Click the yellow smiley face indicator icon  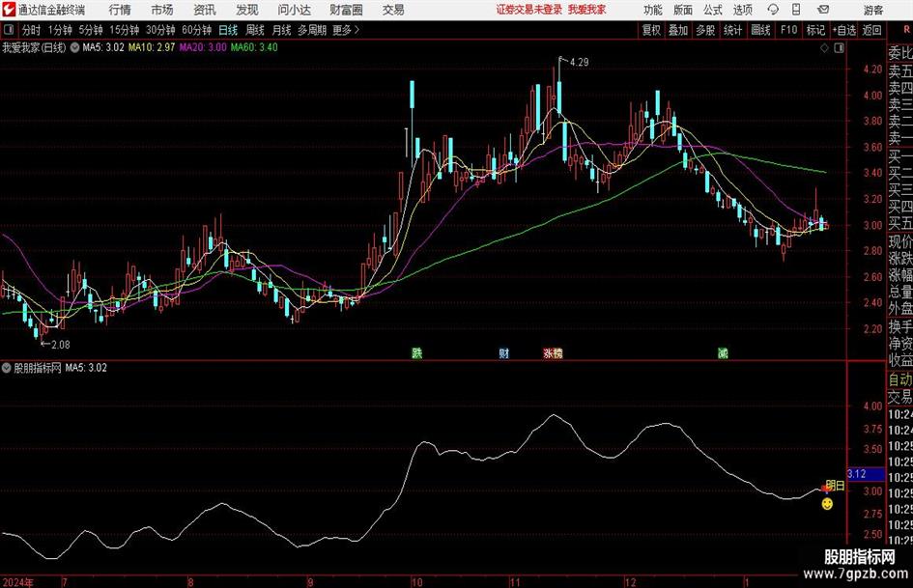click(827, 504)
